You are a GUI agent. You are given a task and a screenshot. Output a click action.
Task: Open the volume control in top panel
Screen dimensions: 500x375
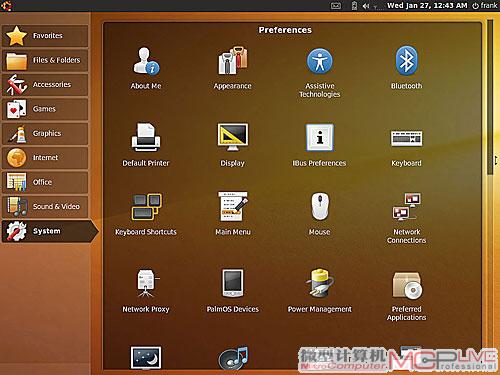[x=366, y=6]
